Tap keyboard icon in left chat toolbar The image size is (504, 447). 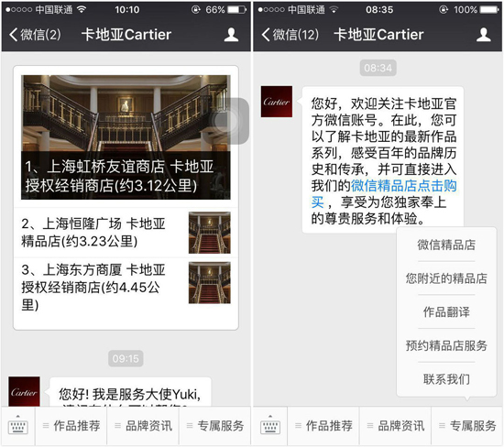(x=18, y=426)
